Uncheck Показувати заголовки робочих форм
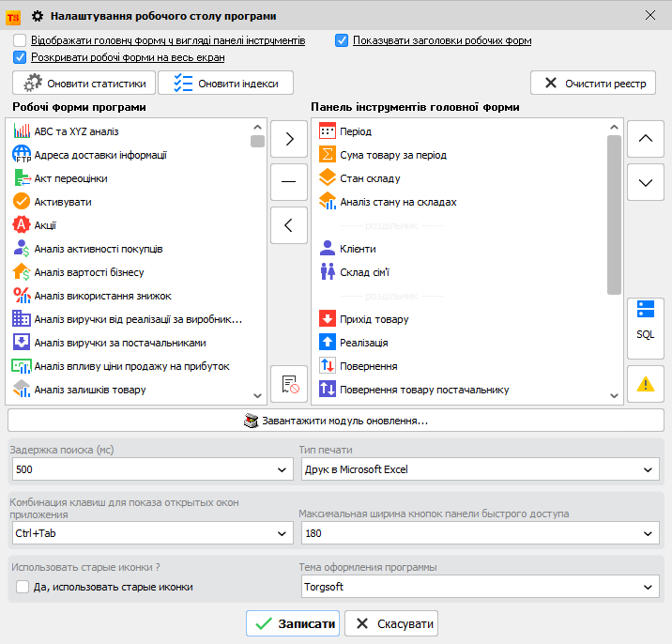Image resolution: width=672 pixels, height=644 pixels. coord(343,40)
